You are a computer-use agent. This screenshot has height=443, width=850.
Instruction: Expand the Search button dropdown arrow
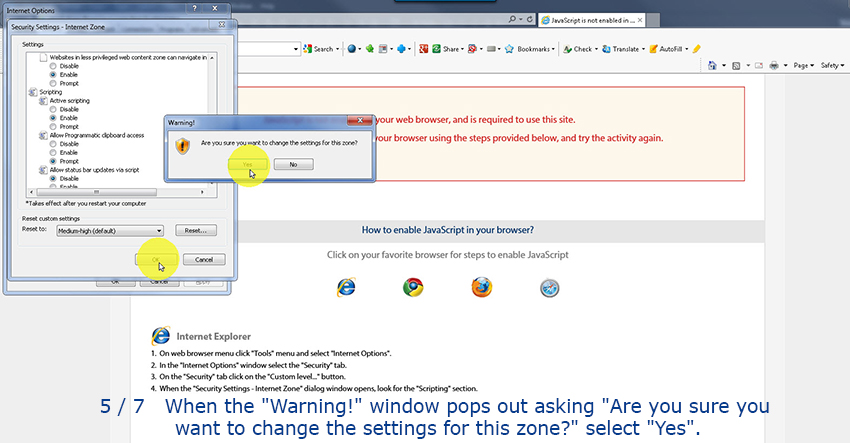[x=337, y=49]
